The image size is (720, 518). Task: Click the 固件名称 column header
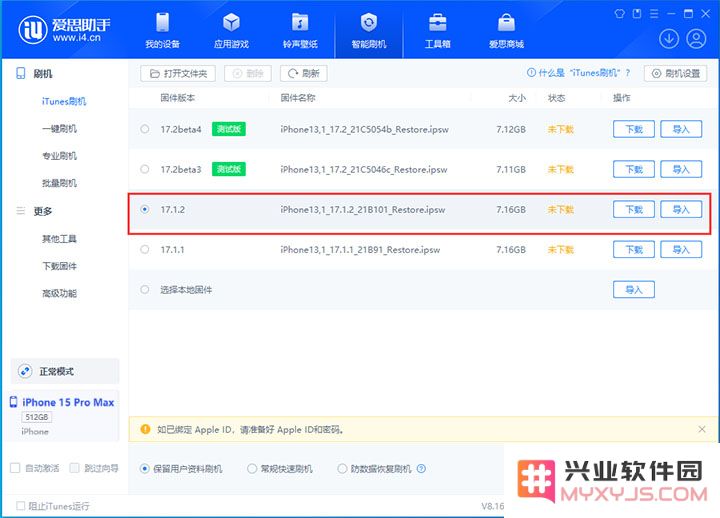pyautogui.click(x=298, y=98)
